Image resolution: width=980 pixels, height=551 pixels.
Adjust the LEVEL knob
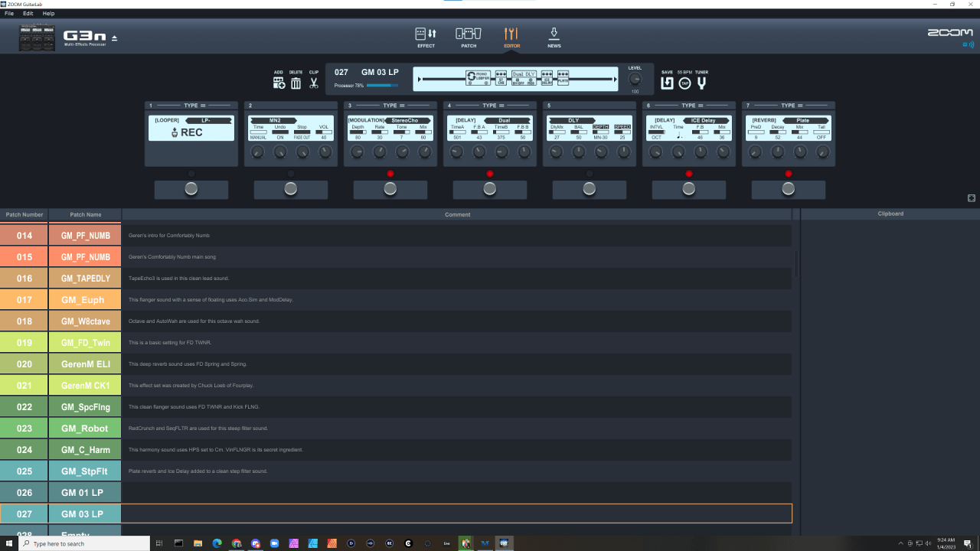click(635, 78)
